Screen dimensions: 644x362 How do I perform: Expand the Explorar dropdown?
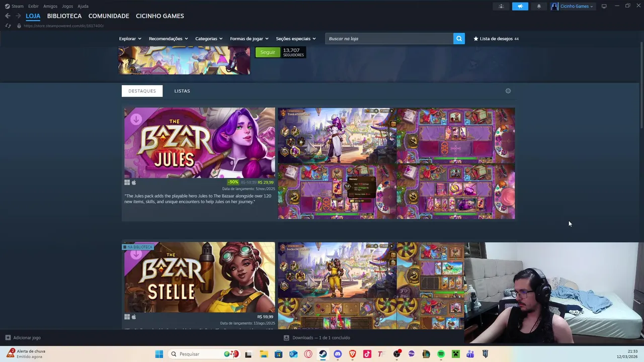pos(130,39)
